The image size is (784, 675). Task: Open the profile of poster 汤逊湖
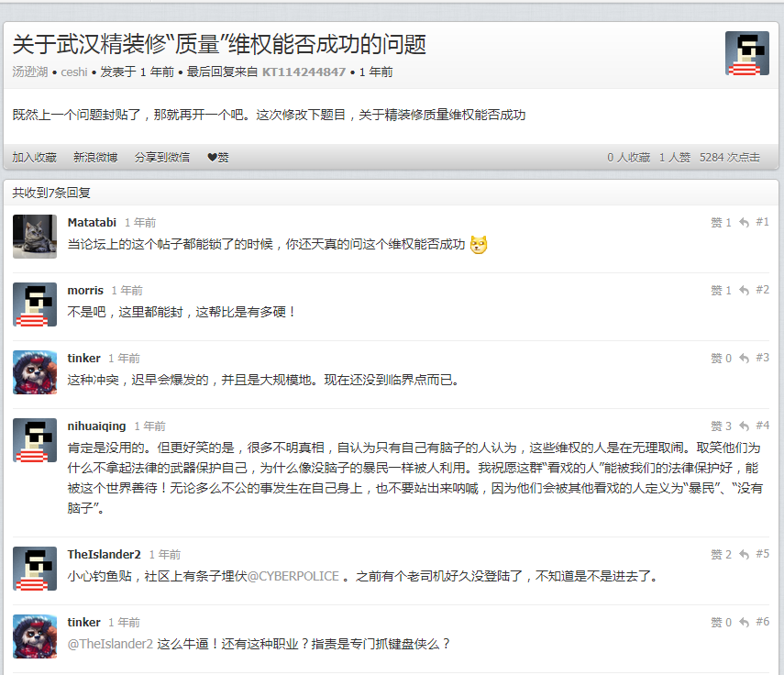(x=27, y=72)
